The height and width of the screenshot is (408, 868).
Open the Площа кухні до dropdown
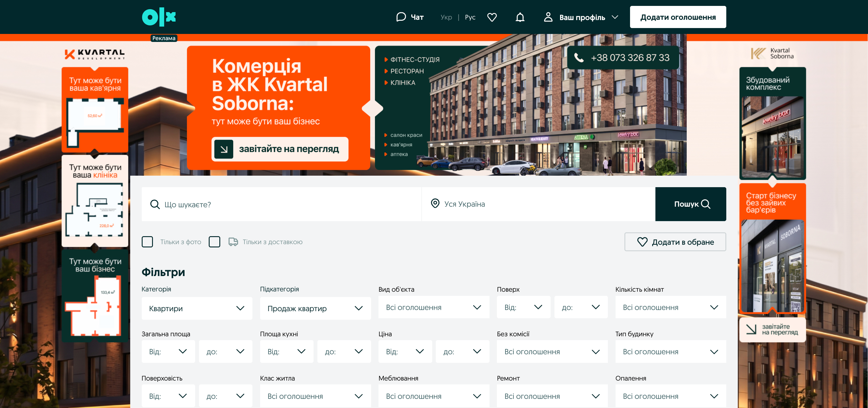tap(344, 351)
